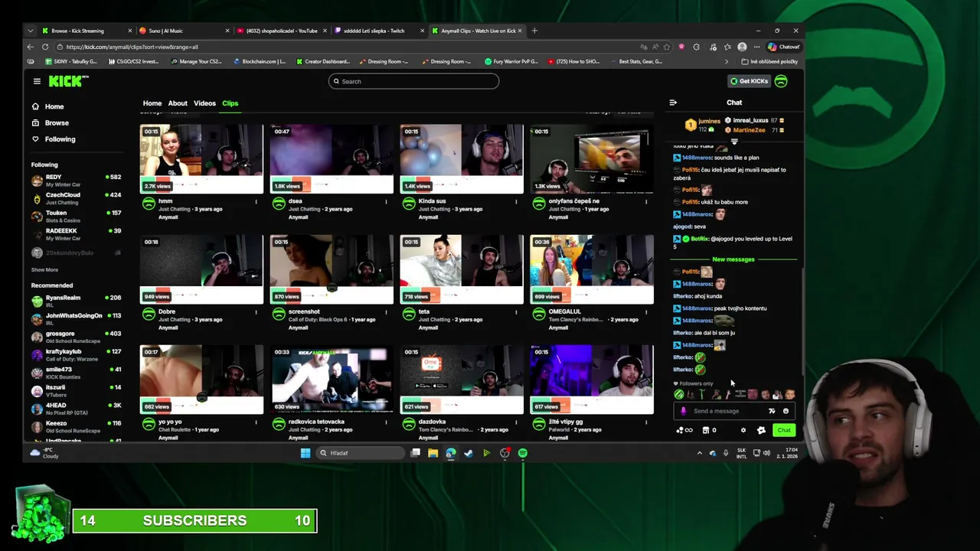This screenshot has height=551, width=980.
Task: Open CzechCloud channel in Following list
Action: point(77,198)
